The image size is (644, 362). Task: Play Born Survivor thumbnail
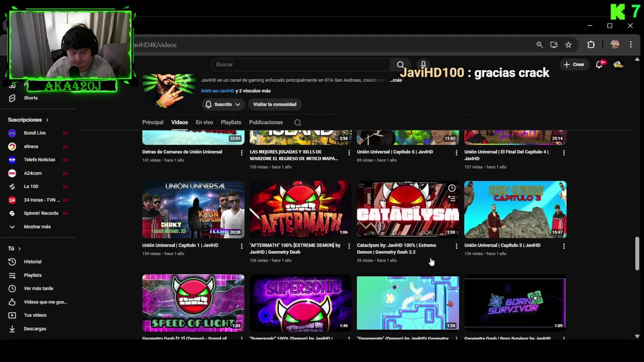click(x=515, y=303)
